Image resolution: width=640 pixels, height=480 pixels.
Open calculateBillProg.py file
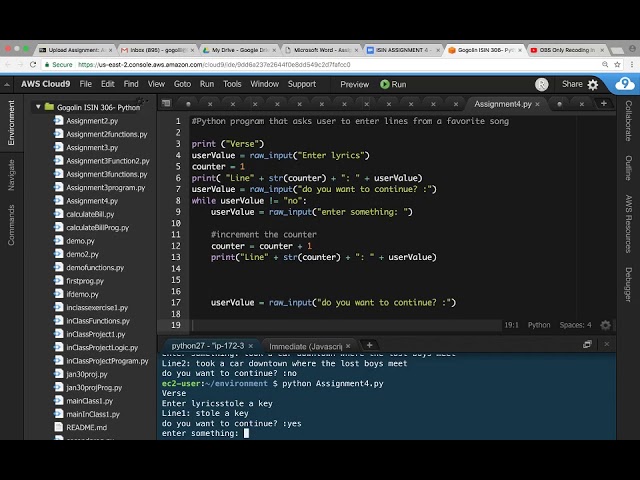pos(98,228)
